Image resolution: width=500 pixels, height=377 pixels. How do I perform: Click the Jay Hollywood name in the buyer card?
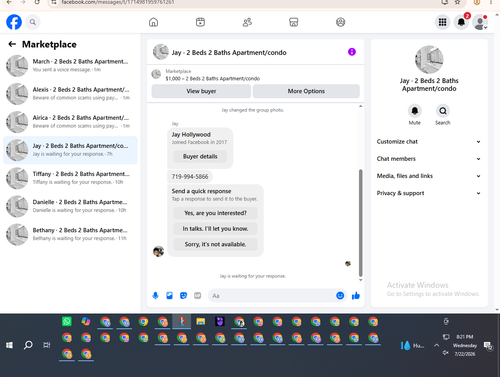tap(191, 135)
